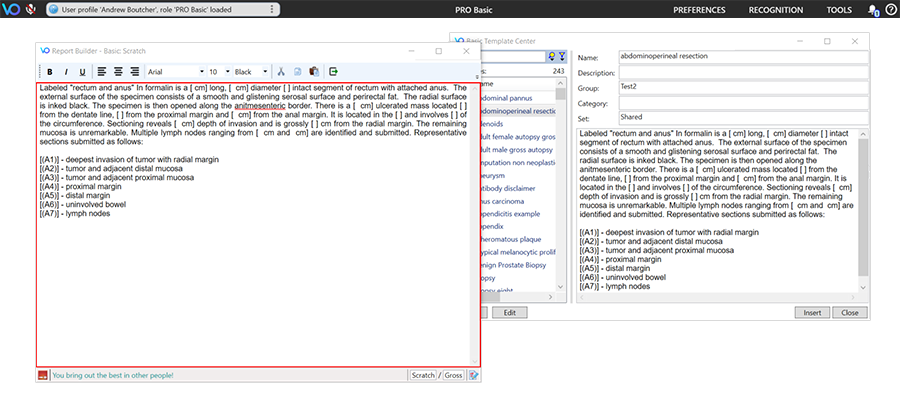Click the edit note icon beside Gross
Screen dimensions: 900x398
click(474, 375)
